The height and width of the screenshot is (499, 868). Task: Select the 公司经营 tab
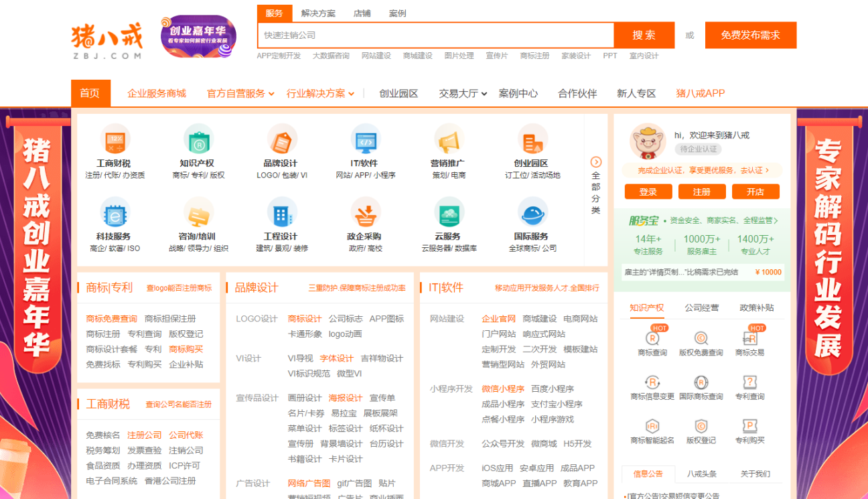point(702,307)
